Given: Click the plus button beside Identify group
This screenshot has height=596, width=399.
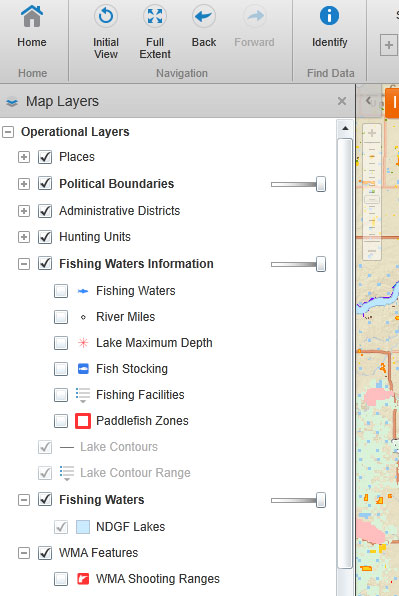Looking at the screenshot, I should tap(389, 45).
